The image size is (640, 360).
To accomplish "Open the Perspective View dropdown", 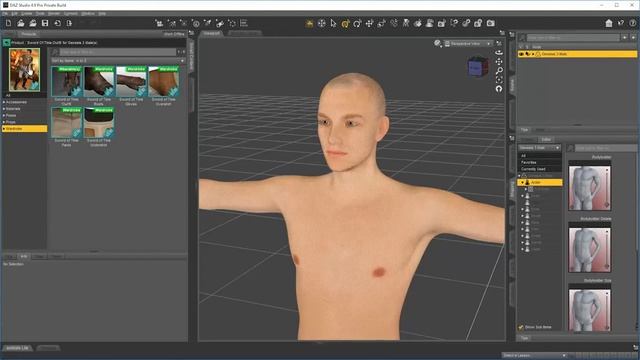I will pos(469,43).
